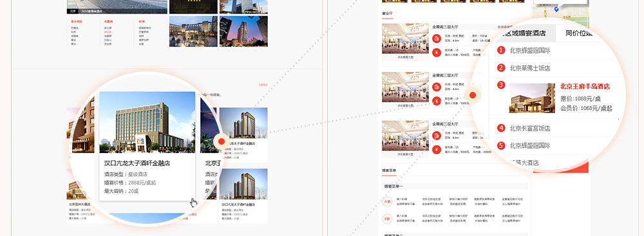Click the red 北京王府半岛酒店 title link

[585, 87]
